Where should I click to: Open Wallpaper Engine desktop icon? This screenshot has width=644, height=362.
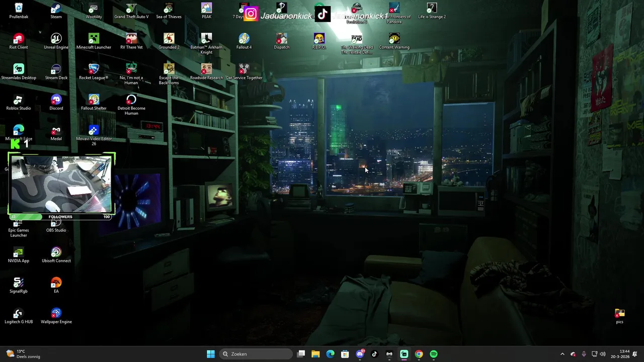point(56,316)
